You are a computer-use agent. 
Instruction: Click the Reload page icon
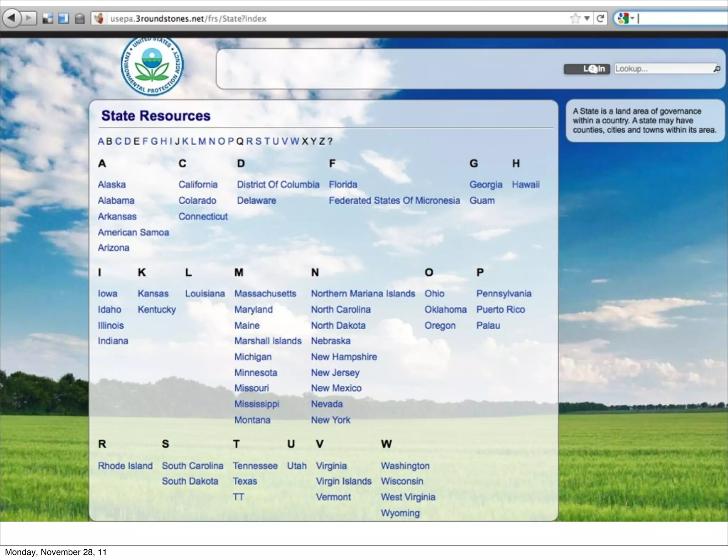(600, 18)
